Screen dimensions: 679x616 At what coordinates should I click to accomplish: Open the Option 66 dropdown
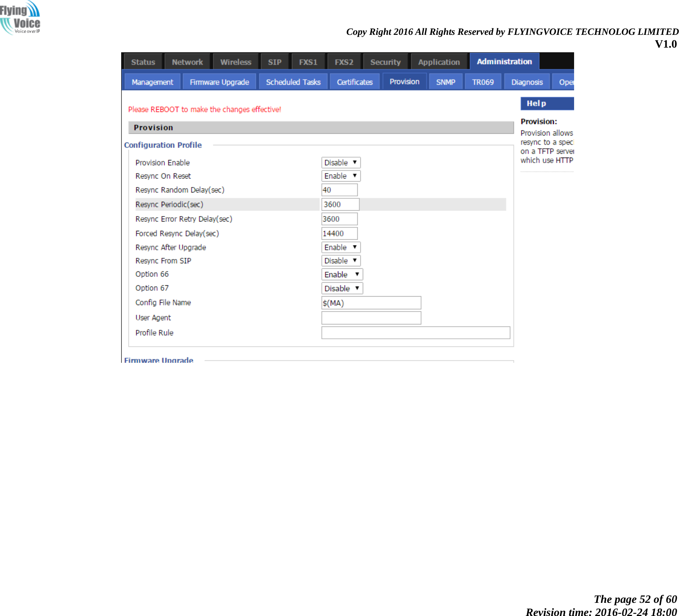pyautogui.click(x=342, y=274)
